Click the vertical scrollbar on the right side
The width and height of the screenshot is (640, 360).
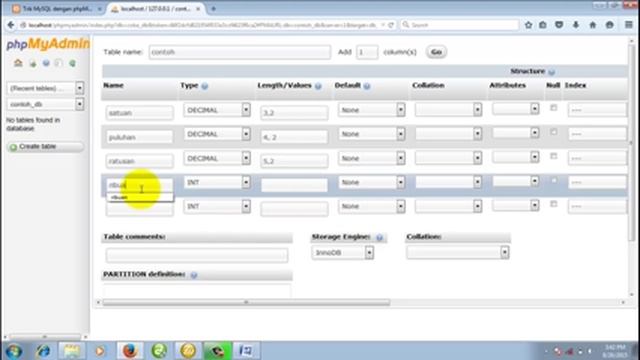click(x=631, y=143)
